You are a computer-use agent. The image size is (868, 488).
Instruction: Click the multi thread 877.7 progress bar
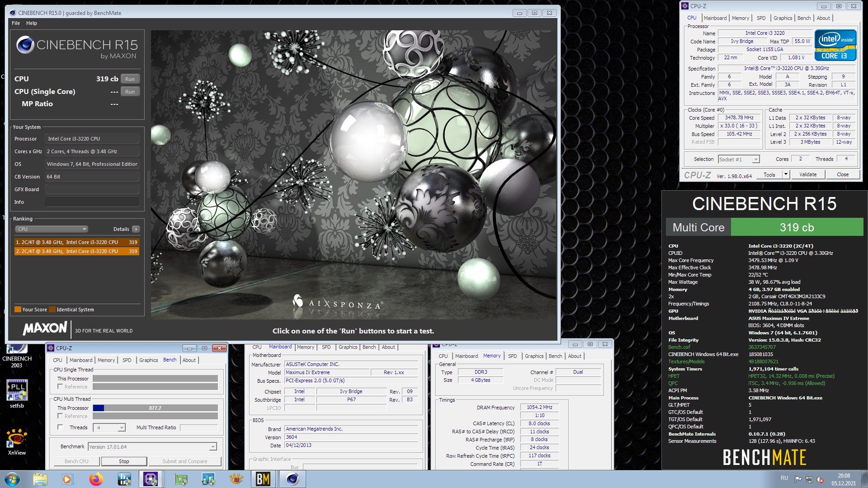(155, 408)
